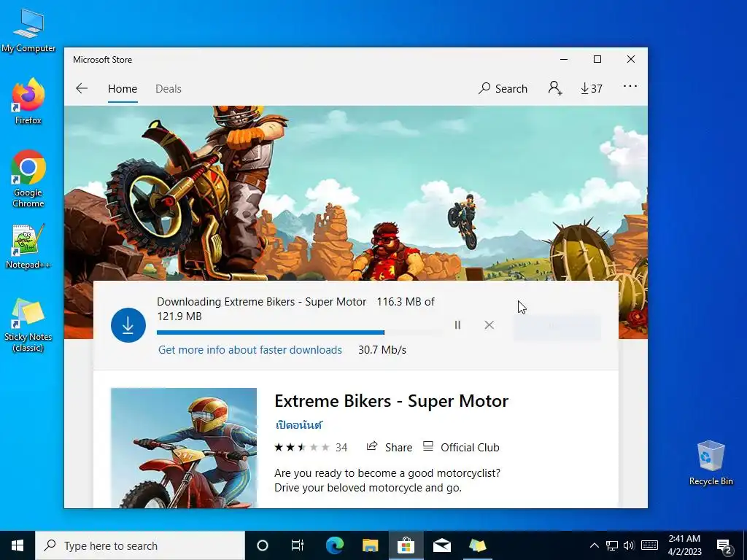The width and height of the screenshot is (747, 560).
Task: Open the Windows Start menu
Action: point(18,545)
